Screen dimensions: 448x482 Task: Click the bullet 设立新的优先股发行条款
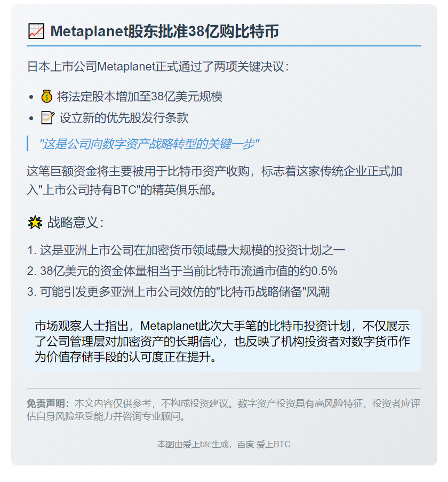[x=124, y=118]
